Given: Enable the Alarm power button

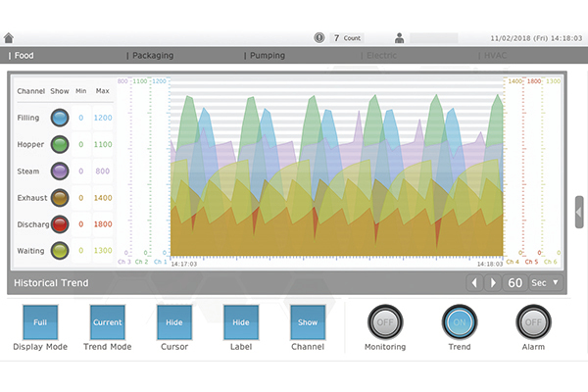Looking at the screenshot, I should 533,321.
